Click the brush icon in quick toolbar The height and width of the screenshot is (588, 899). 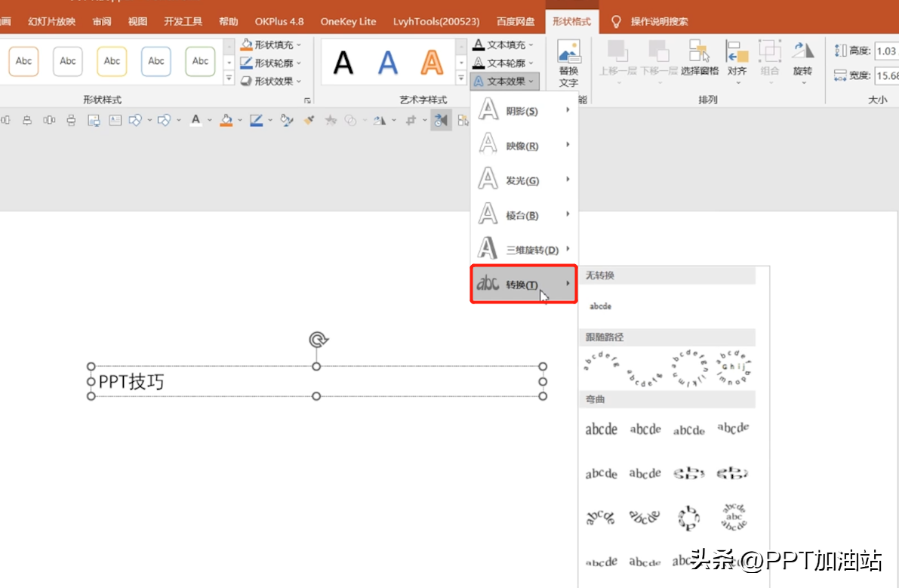[309, 120]
